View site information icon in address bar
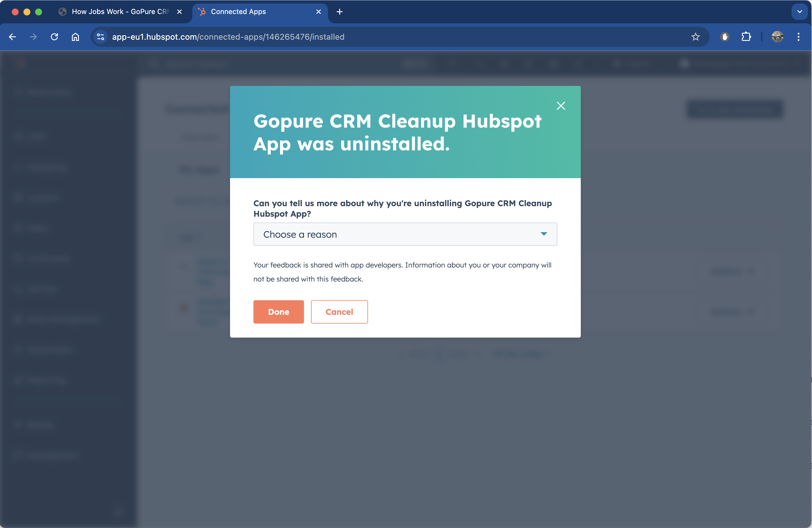The image size is (812, 528). click(100, 37)
